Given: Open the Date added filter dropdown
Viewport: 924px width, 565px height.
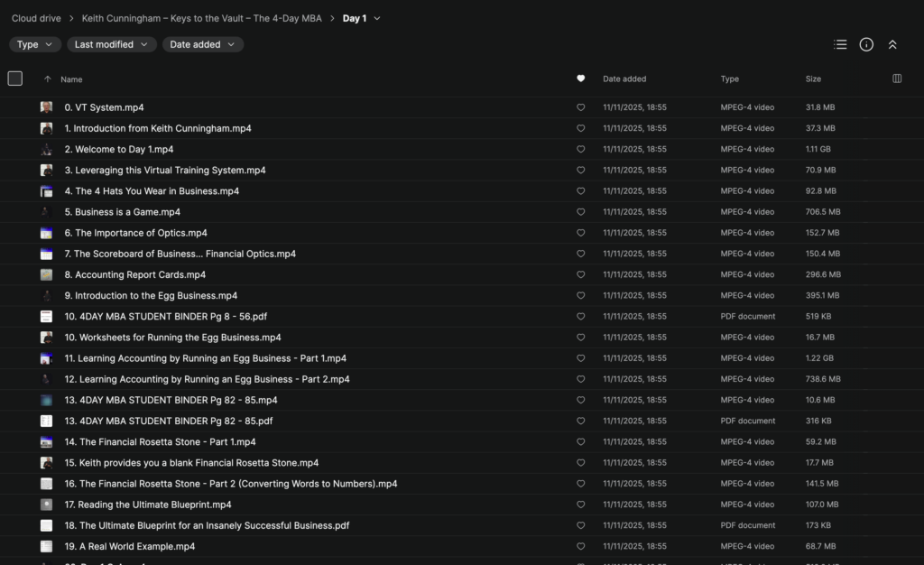Looking at the screenshot, I should pos(202,44).
